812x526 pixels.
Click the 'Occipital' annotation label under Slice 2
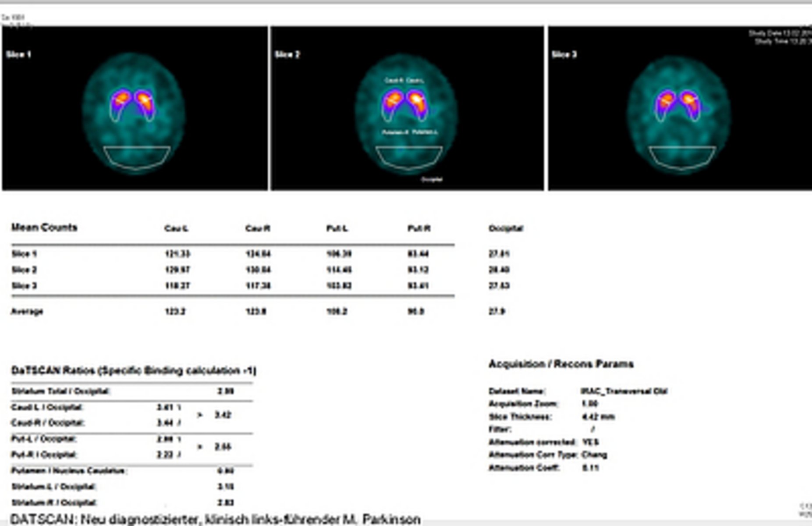pos(432,179)
